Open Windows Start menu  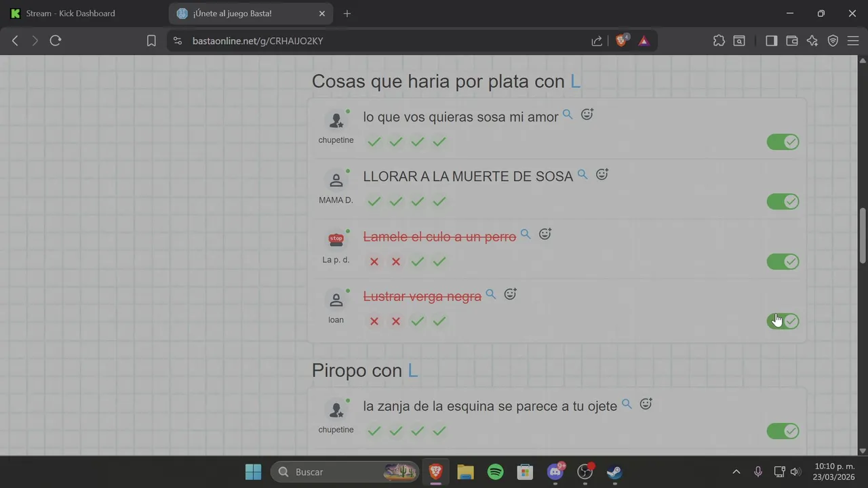(254, 472)
